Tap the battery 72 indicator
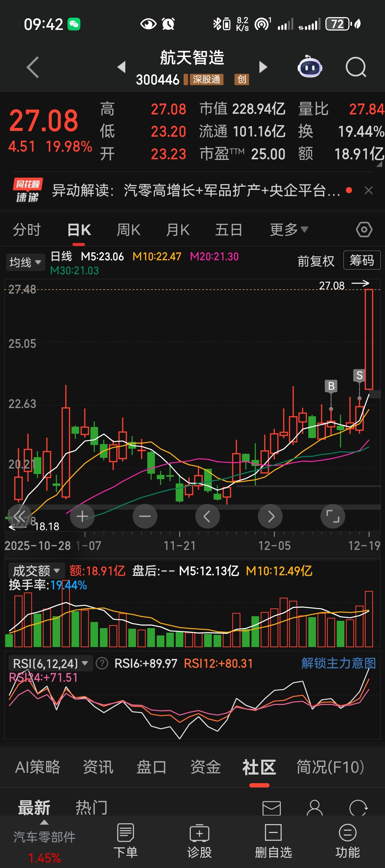 [x=338, y=24]
